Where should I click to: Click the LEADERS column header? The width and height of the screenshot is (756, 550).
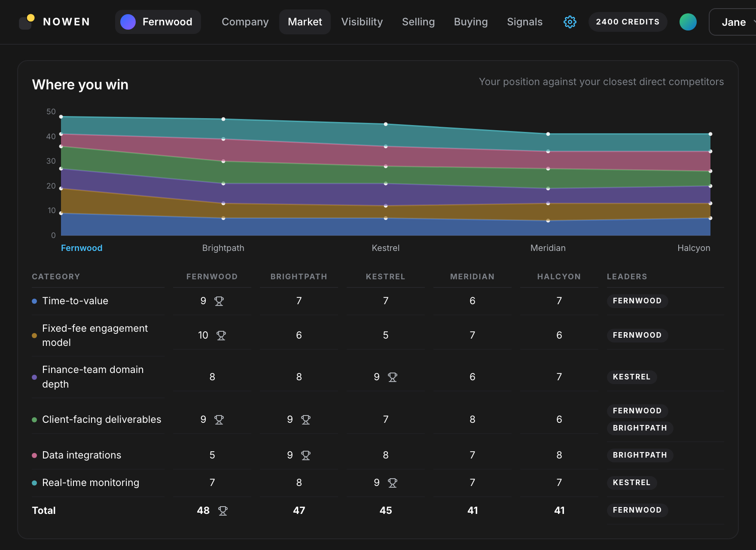[x=627, y=277]
